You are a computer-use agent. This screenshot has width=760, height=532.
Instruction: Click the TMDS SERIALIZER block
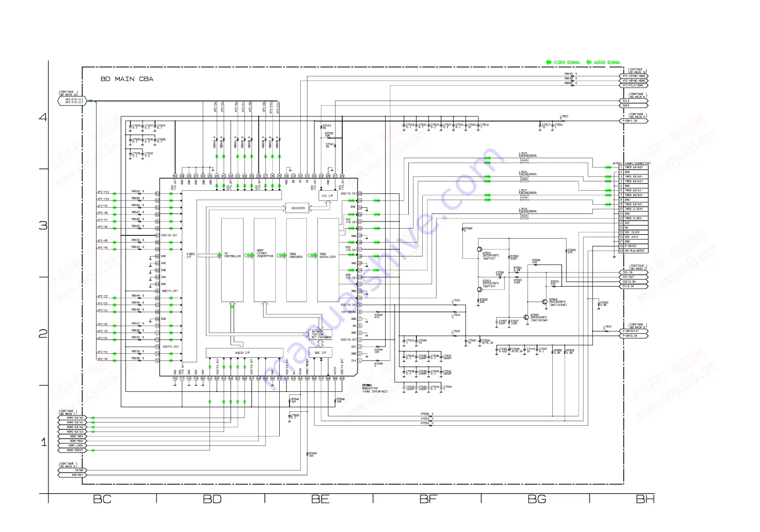(328, 260)
